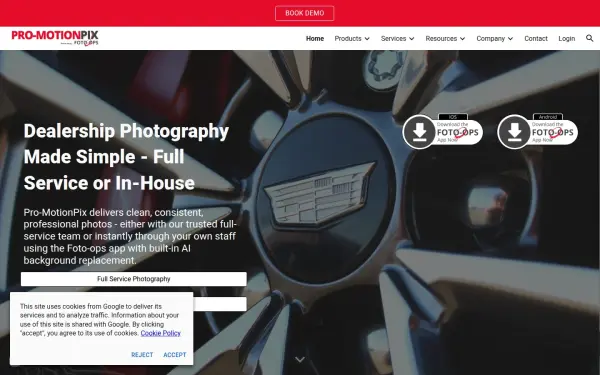
Task: Accept cookies in the consent banner
Action: (x=175, y=355)
